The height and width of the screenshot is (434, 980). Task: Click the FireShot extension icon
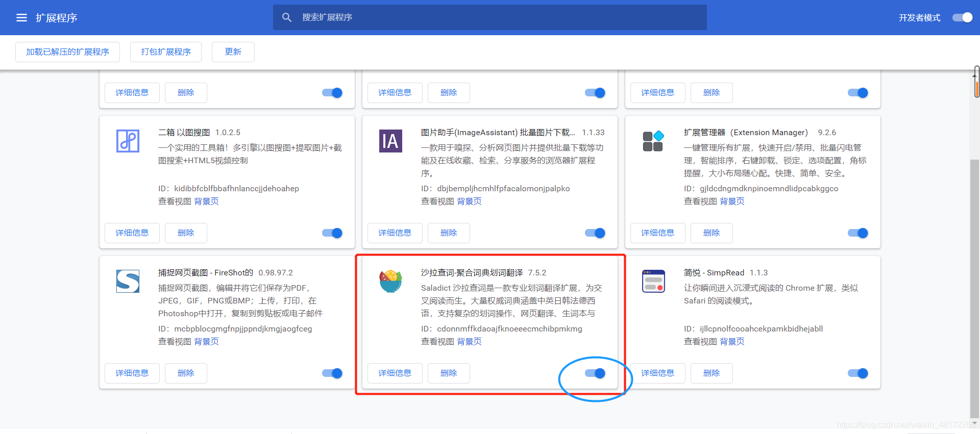tap(128, 281)
